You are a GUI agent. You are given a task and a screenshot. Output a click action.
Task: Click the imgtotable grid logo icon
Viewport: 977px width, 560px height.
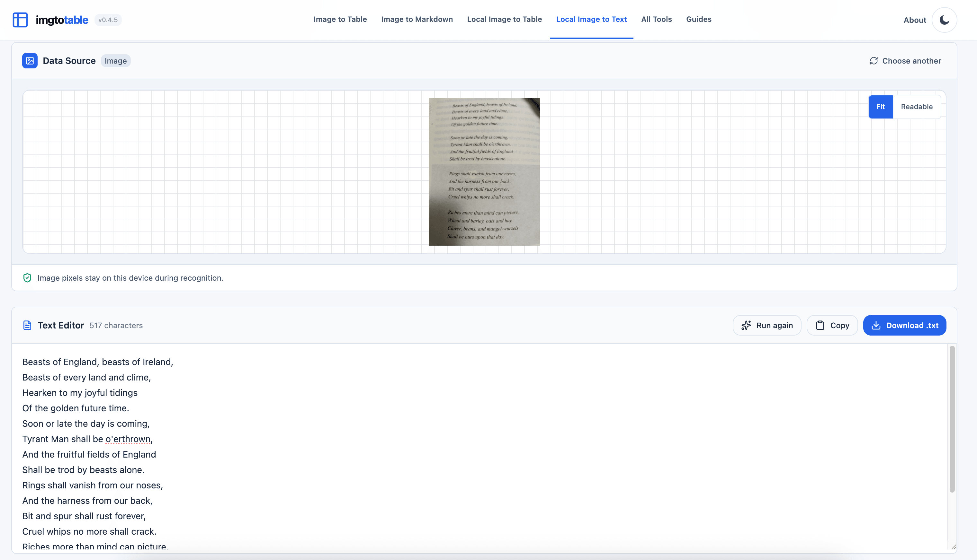(20, 20)
